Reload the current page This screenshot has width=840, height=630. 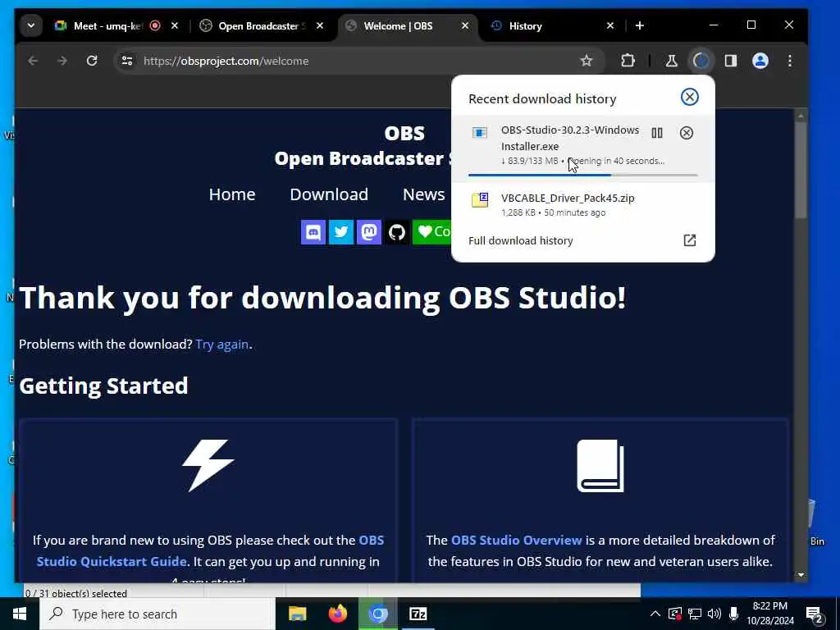click(92, 61)
